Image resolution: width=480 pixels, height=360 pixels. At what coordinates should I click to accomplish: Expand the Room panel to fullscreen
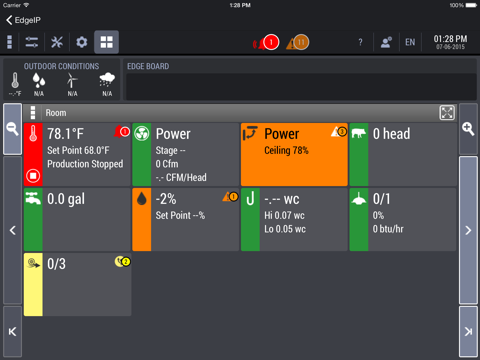pos(447,113)
